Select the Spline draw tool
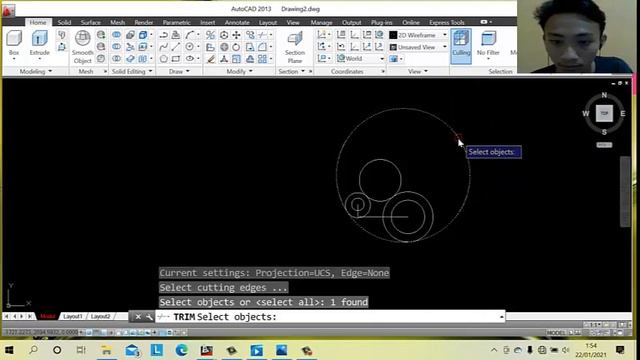640x360 pixels. click(163, 47)
